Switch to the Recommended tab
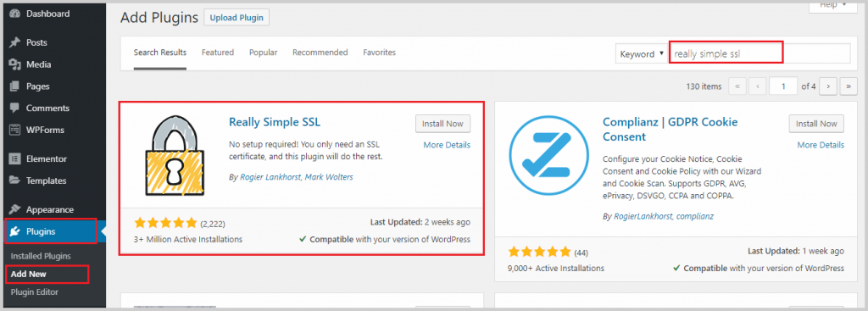Image resolution: width=868 pixels, height=311 pixels. coord(320,53)
